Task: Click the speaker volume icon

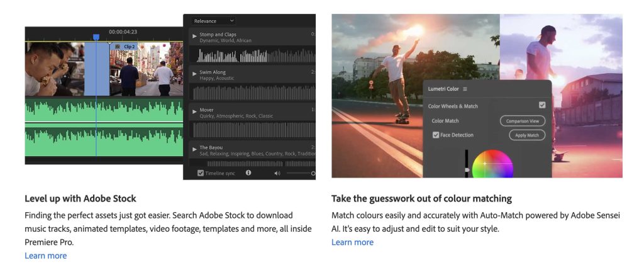Action: click(277, 173)
